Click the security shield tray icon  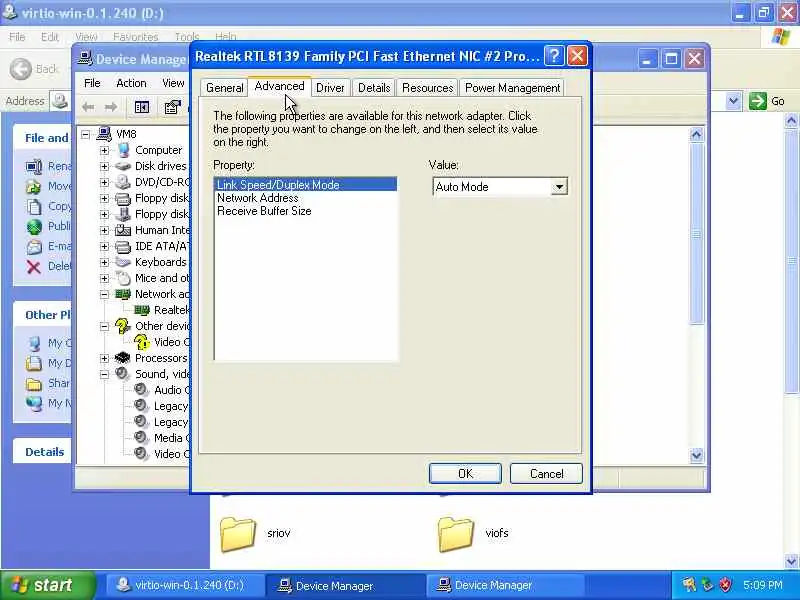tap(725, 585)
